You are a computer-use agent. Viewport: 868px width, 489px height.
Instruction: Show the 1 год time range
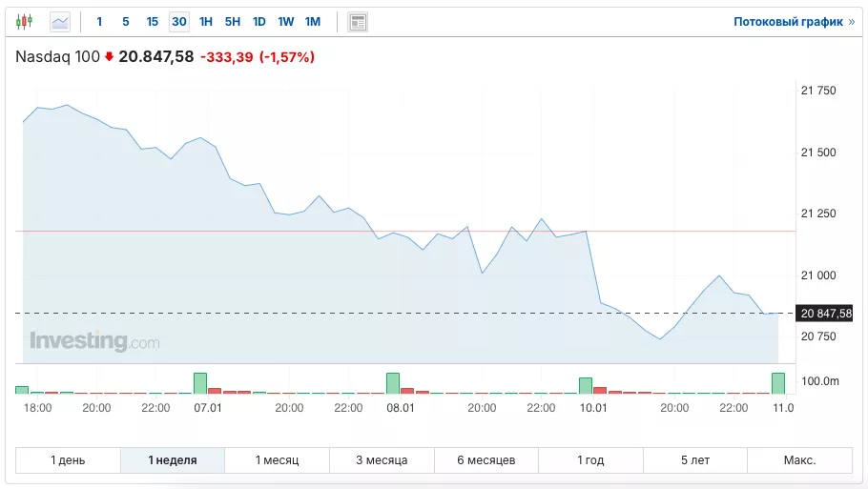point(590,460)
